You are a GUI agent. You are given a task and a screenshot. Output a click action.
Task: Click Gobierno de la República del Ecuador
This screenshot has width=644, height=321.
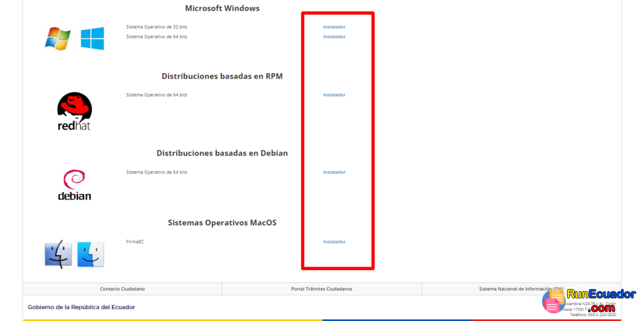[81, 307]
